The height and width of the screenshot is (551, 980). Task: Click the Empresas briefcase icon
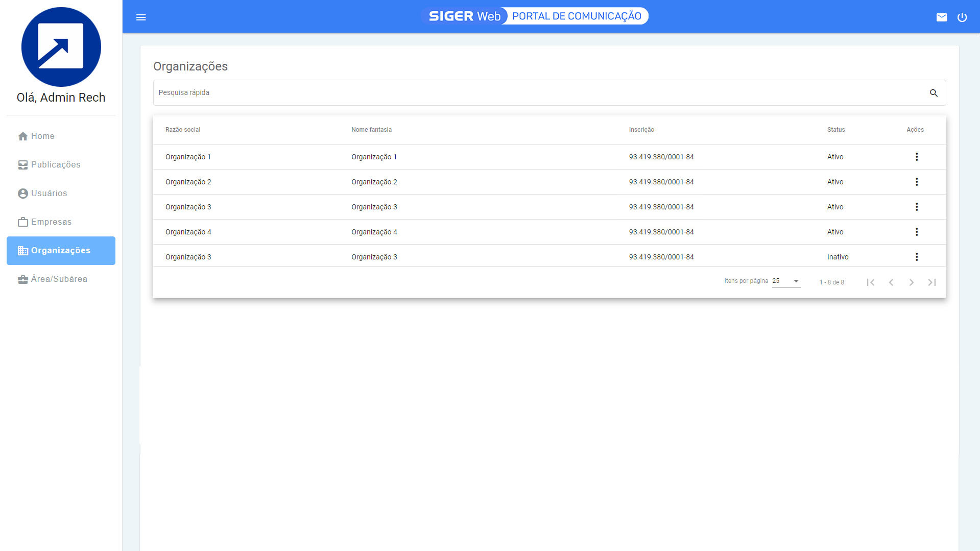click(x=22, y=222)
